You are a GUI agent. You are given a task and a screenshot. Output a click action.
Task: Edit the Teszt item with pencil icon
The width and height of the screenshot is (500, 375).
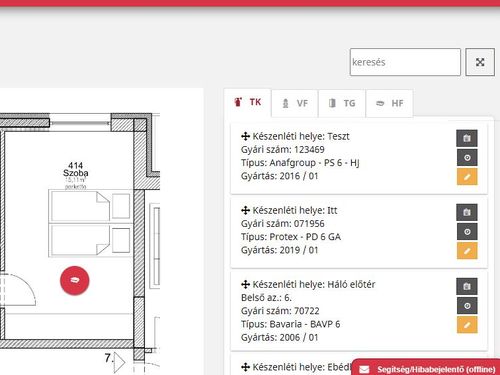[467, 177]
